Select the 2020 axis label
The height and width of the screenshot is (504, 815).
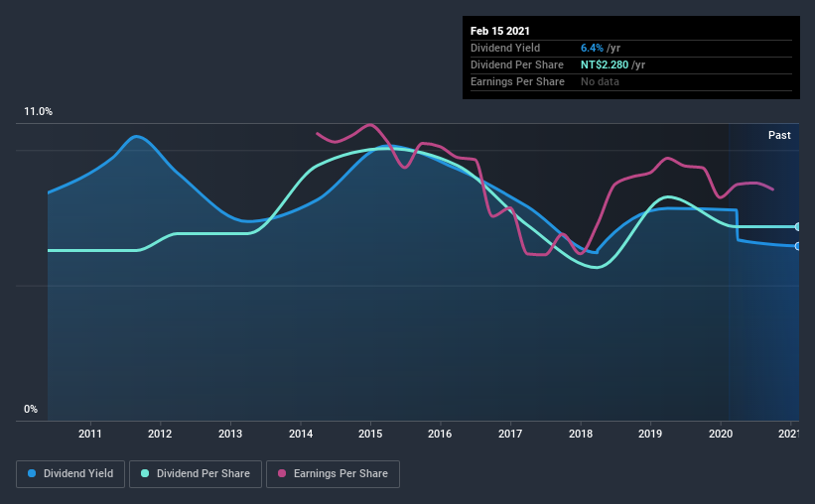tap(721, 434)
